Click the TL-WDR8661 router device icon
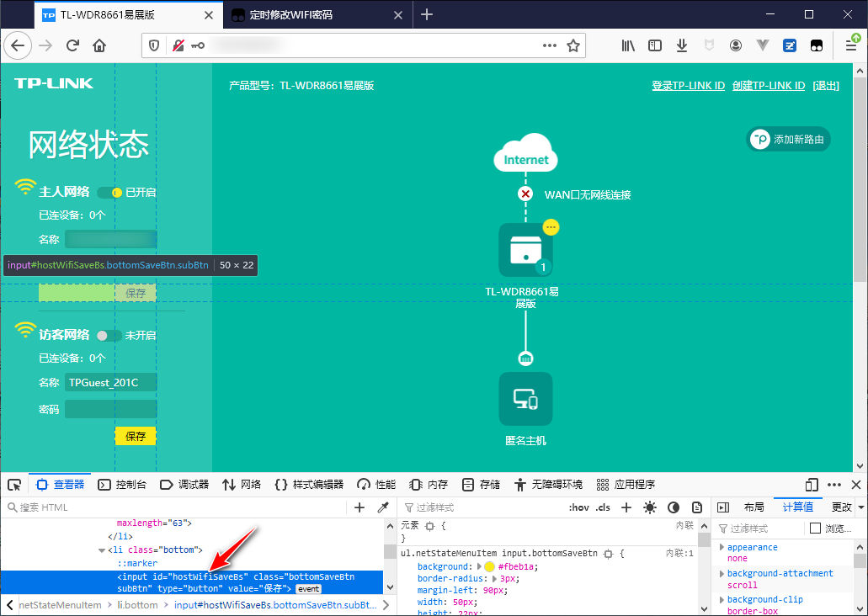The width and height of the screenshot is (868, 616). tap(525, 250)
